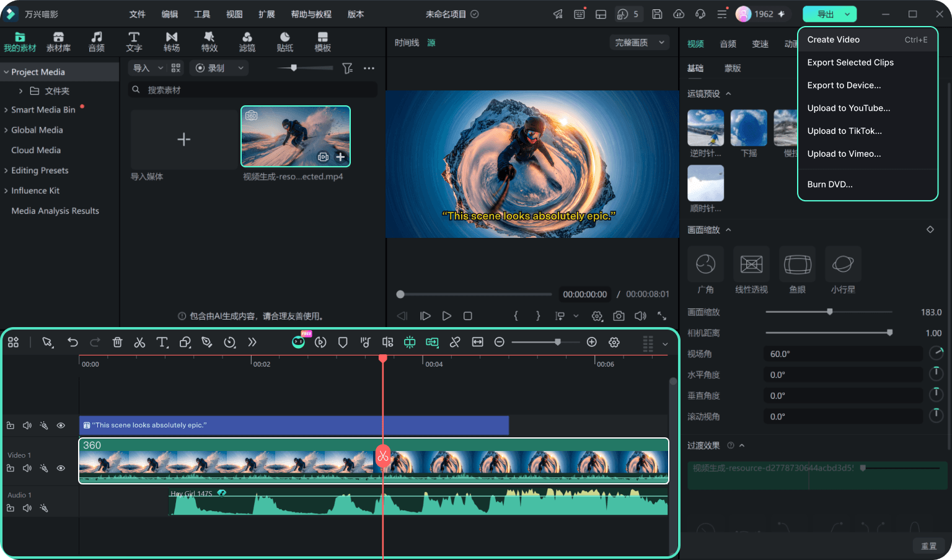This screenshot has width=952, height=560.
Task: Click the 导出 export button
Action: (x=829, y=14)
